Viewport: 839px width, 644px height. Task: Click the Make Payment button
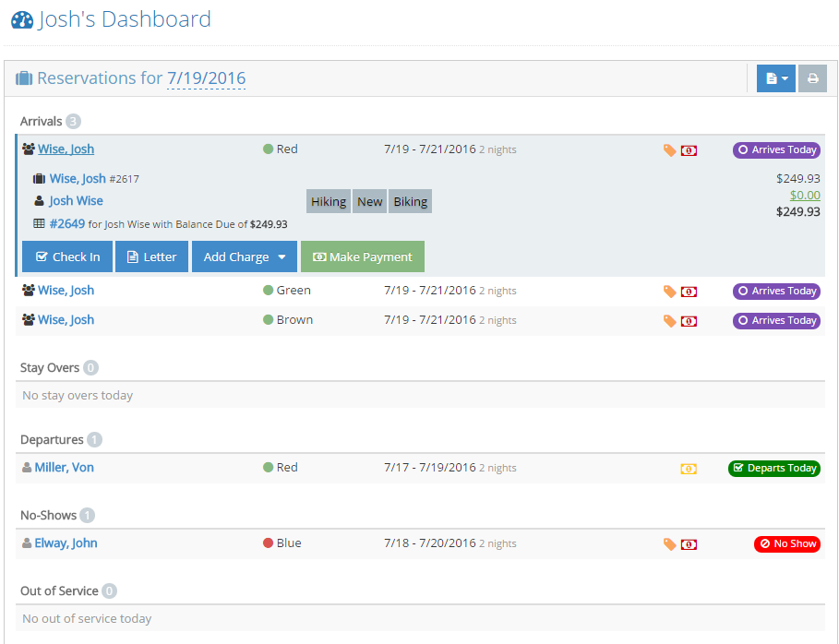click(x=363, y=256)
